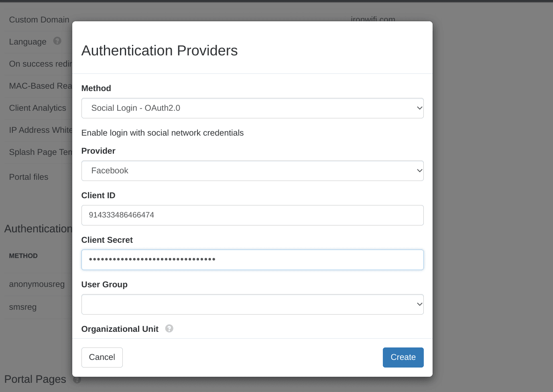Focus the Client ID input field
The image size is (553, 392).
[x=252, y=215]
